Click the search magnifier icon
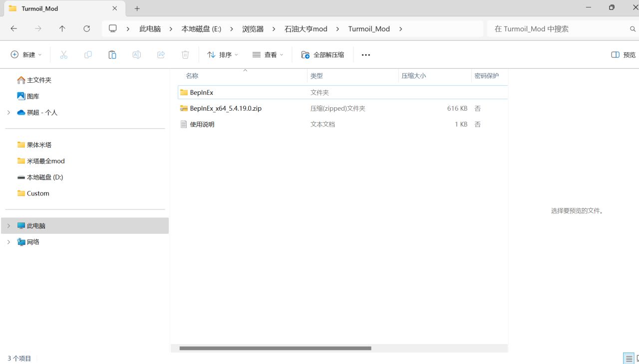 tap(634, 29)
